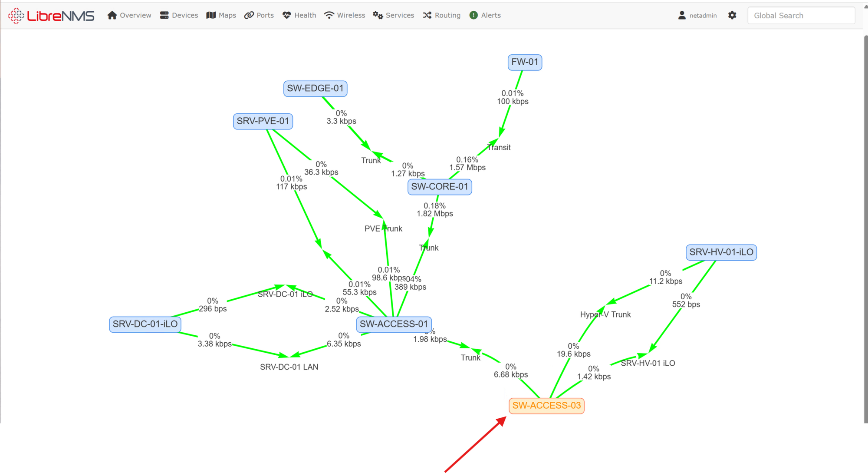868x473 pixels.
Task: Select the SW-CORE-01 node
Action: (x=440, y=187)
